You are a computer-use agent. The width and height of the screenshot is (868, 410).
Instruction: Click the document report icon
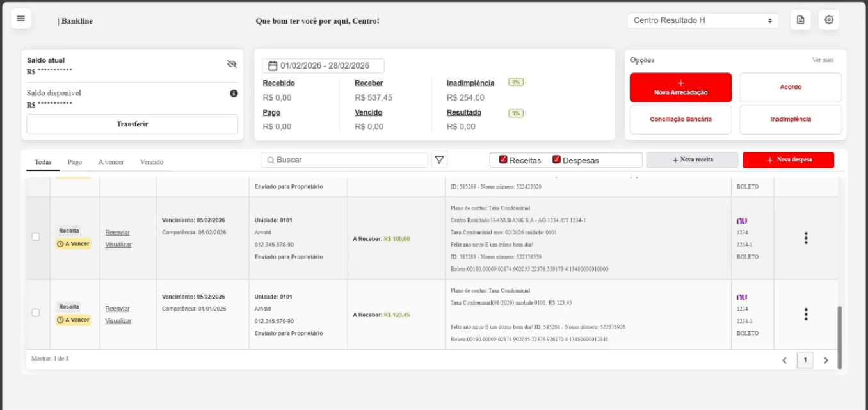(800, 20)
